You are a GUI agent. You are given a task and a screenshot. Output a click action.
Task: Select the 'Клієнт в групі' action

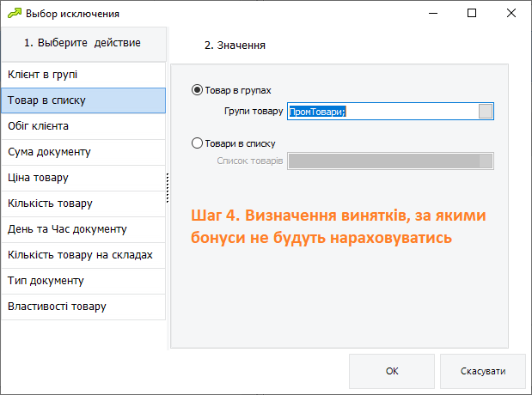[x=83, y=75]
